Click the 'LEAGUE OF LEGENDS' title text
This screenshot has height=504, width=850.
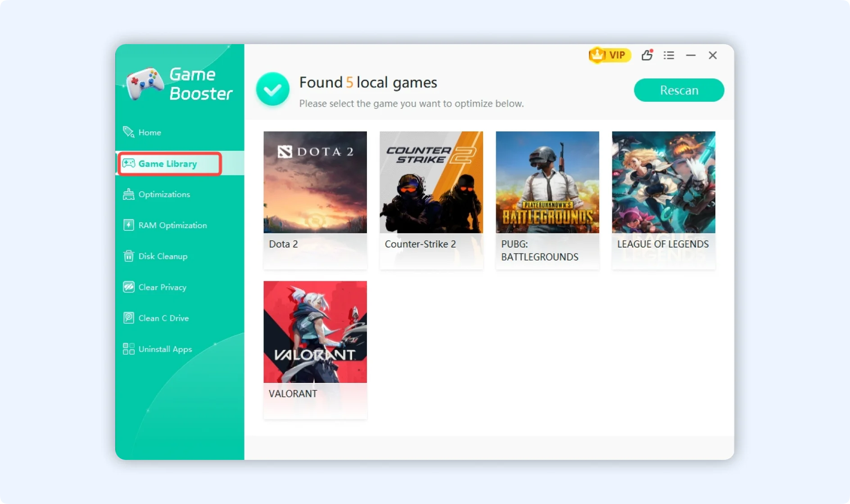click(x=663, y=244)
